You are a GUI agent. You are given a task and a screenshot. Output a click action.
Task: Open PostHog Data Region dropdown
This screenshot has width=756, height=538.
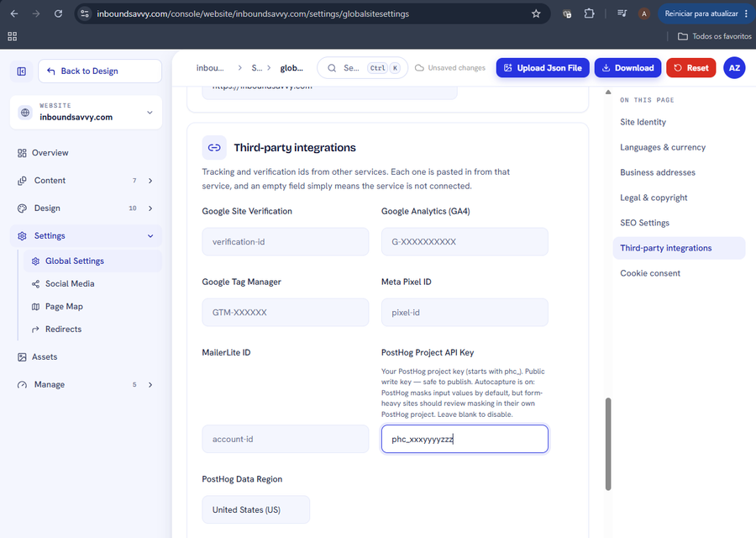pyautogui.click(x=256, y=509)
